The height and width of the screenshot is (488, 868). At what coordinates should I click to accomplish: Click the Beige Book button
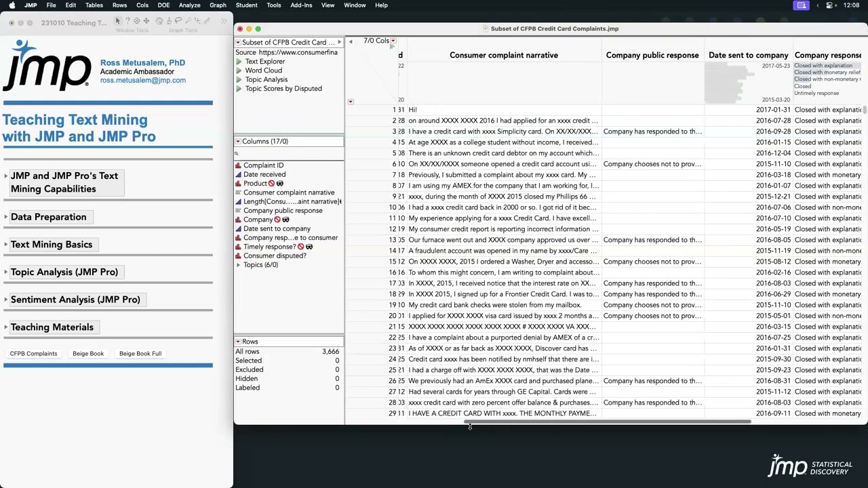(x=88, y=354)
